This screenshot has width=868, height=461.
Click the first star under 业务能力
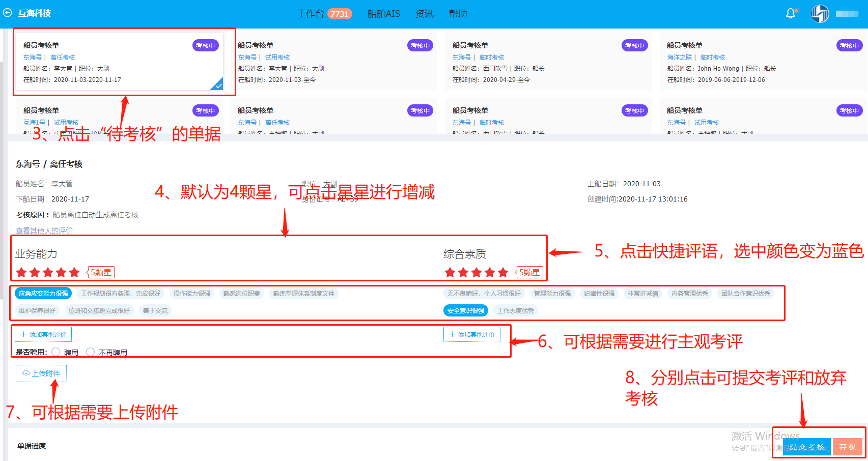[x=21, y=272]
